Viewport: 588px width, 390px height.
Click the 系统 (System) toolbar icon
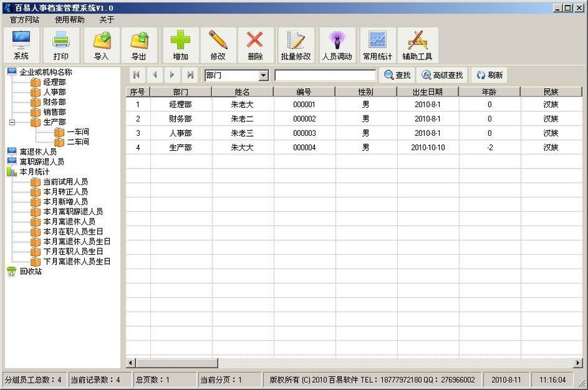(x=22, y=44)
